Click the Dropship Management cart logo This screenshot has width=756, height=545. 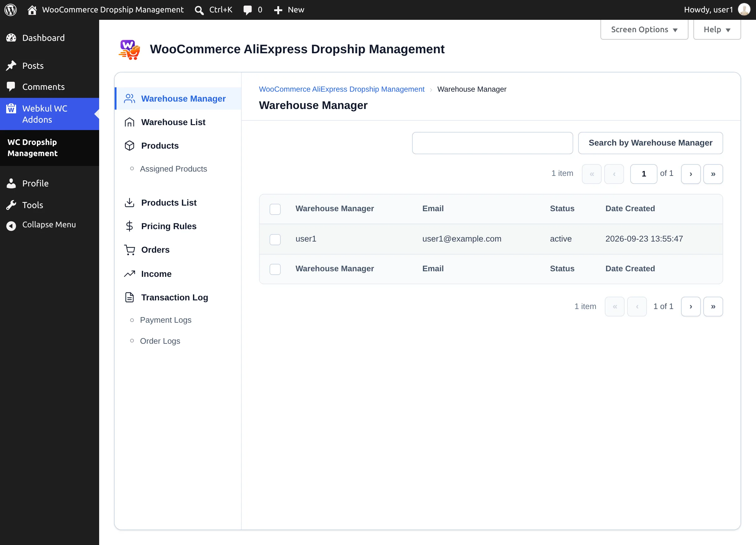[129, 50]
